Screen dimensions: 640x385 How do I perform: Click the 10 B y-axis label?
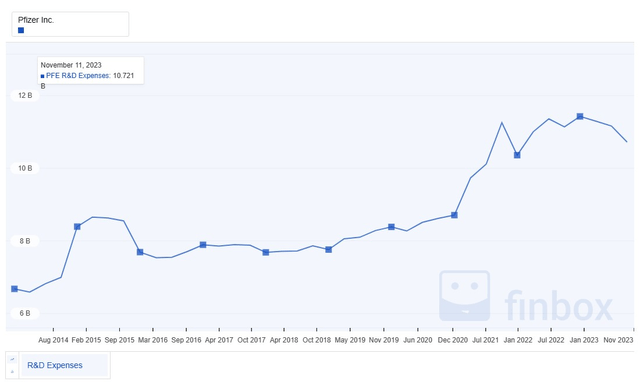[x=25, y=168]
